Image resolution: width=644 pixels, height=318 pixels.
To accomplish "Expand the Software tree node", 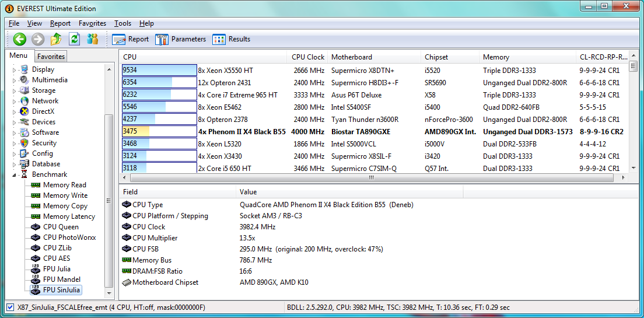I will click(x=15, y=132).
